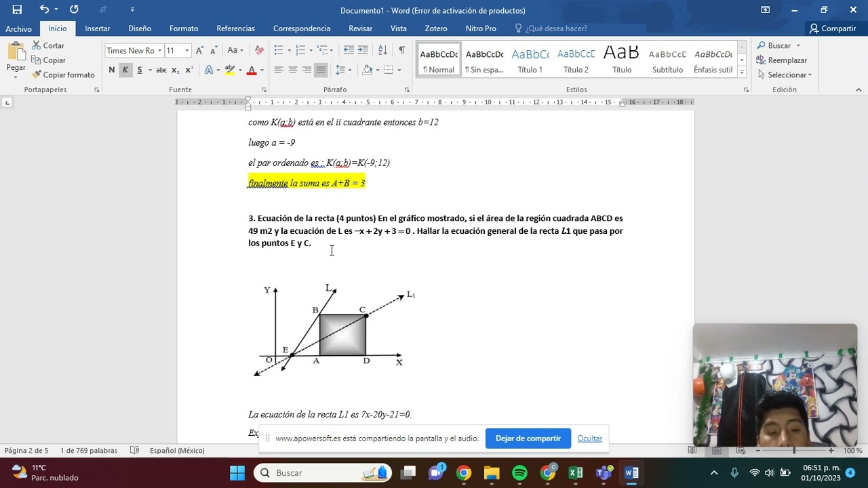Click Windows Start button
The height and width of the screenshot is (488, 868).
(237, 472)
